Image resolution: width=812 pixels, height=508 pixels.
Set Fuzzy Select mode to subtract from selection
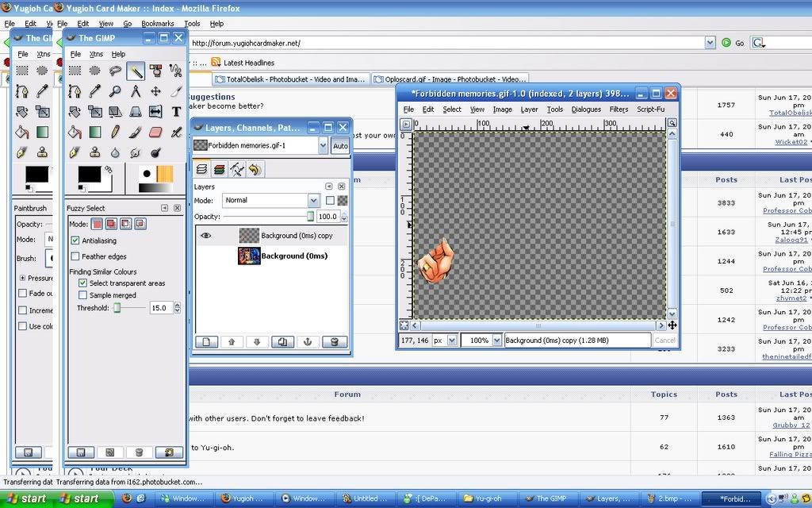[x=126, y=224]
